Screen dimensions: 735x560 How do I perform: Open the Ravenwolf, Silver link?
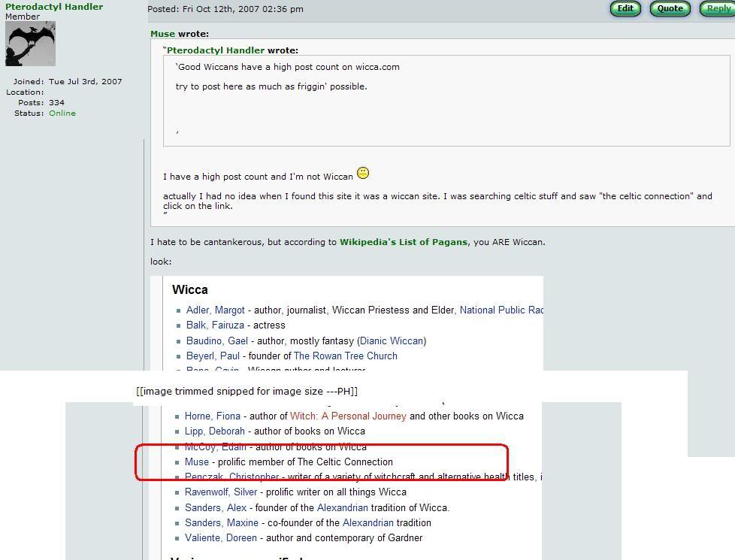click(x=221, y=492)
